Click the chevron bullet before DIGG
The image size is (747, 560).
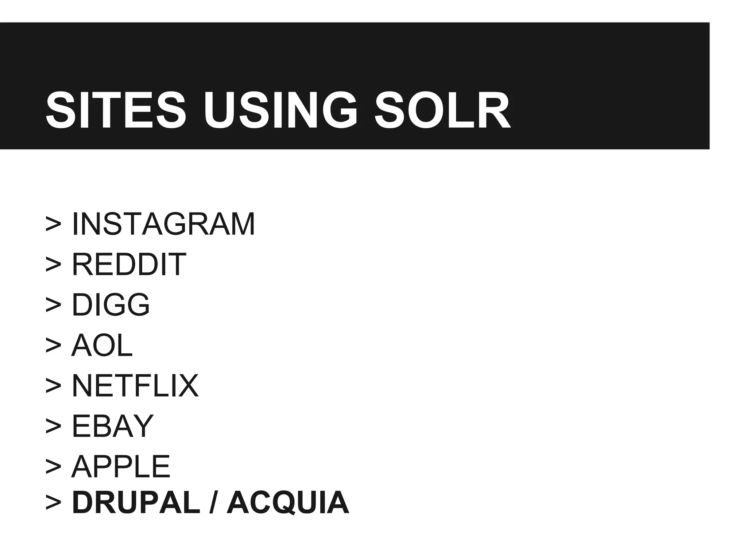coord(53,304)
